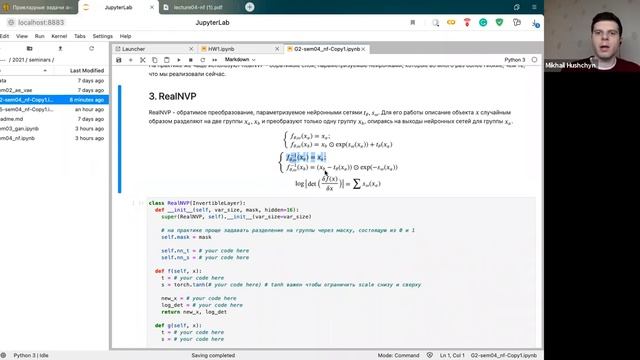The image size is (640, 360).
Task: Open the browser search magnifier icon
Action: 436,23
